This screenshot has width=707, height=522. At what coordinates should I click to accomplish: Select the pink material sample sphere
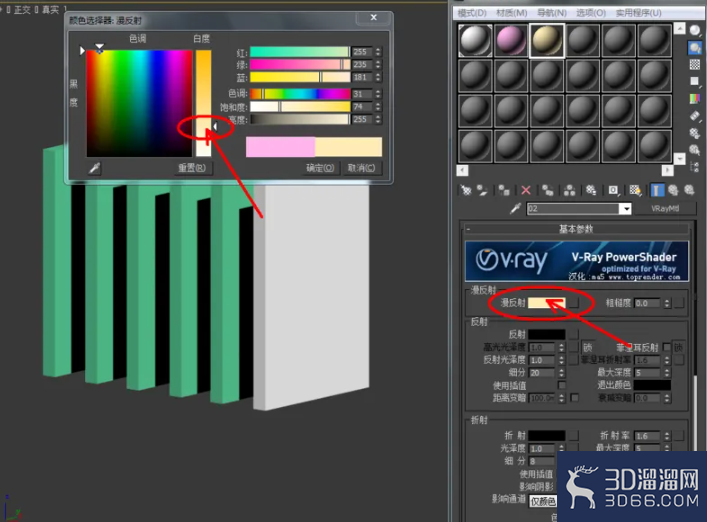tap(511, 40)
